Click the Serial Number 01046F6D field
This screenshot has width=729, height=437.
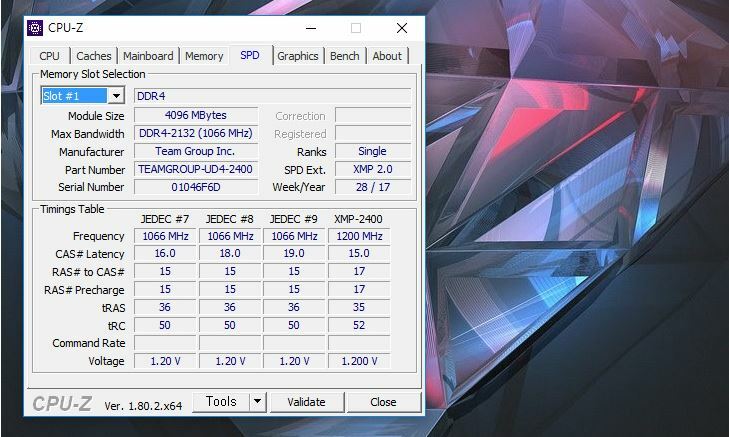tap(196, 187)
